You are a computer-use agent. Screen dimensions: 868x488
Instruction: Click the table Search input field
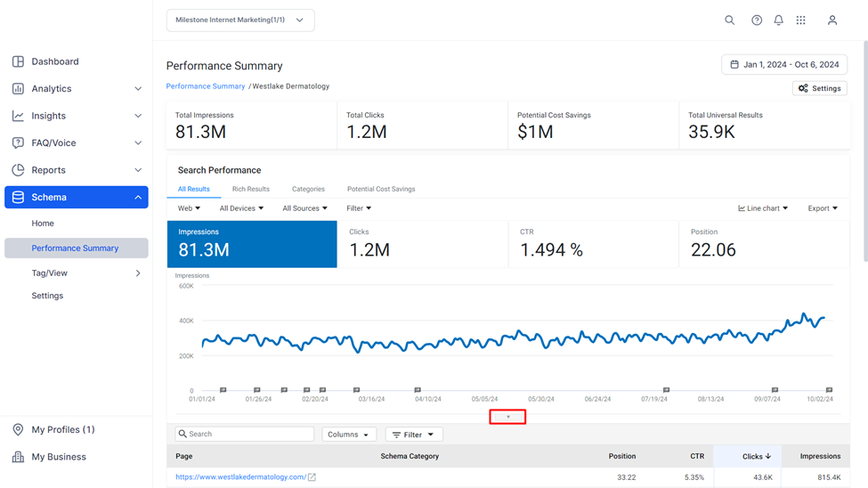[245, 434]
